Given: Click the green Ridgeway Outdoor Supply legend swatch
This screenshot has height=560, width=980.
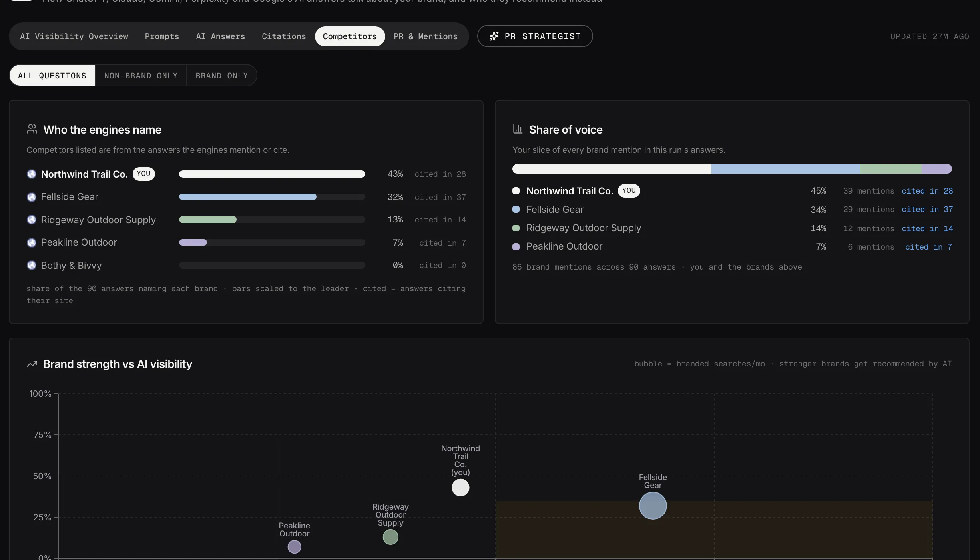Looking at the screenshot, I should point(516,228).
